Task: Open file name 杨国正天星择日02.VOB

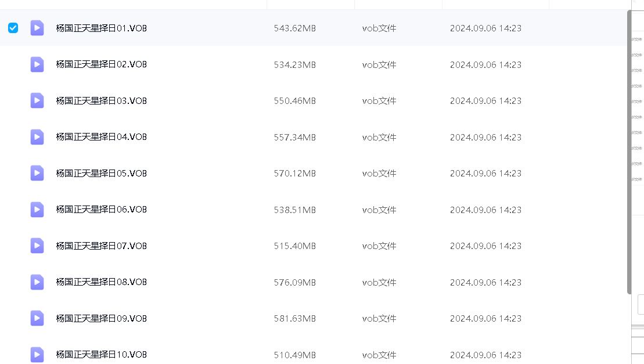Action: (x=101, y=64)
